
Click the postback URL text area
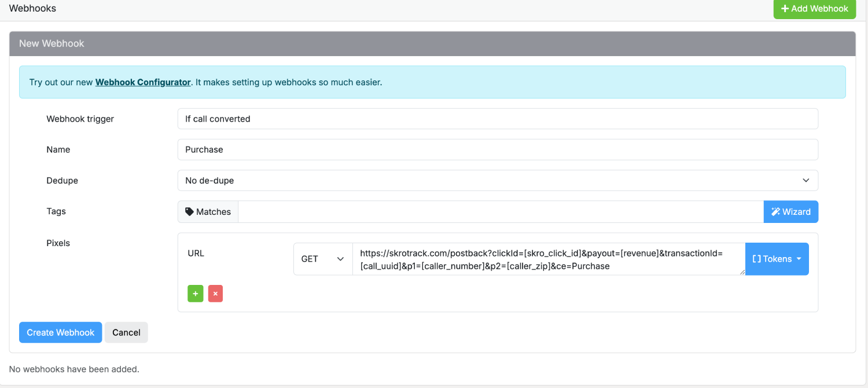point(549,259)
